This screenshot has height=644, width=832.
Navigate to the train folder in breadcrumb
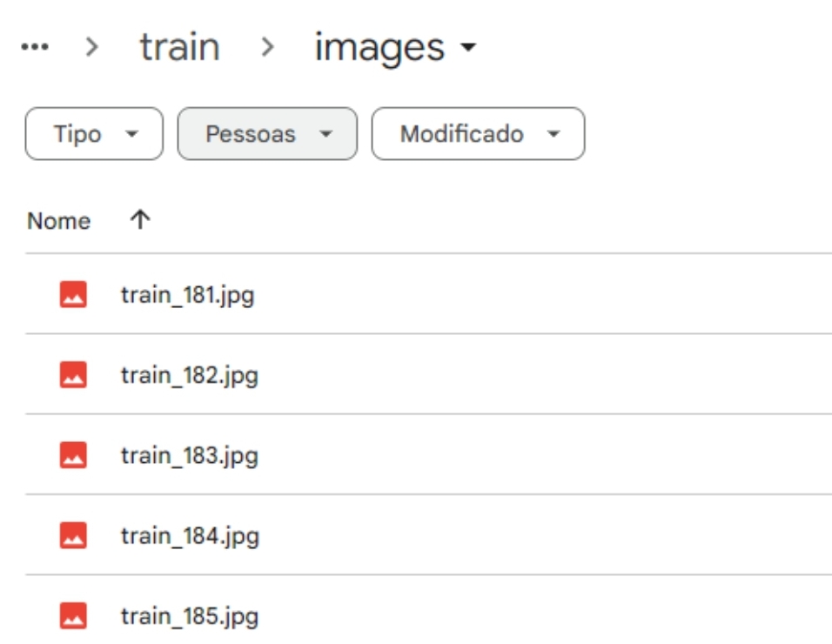tap(180, 47)
